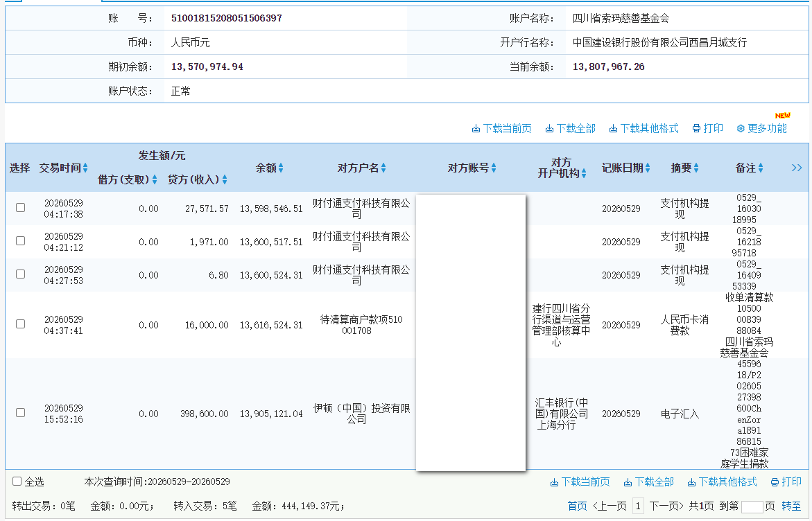
Task: Sort by 余额 column arrows
Action: [x=281, y=168]
